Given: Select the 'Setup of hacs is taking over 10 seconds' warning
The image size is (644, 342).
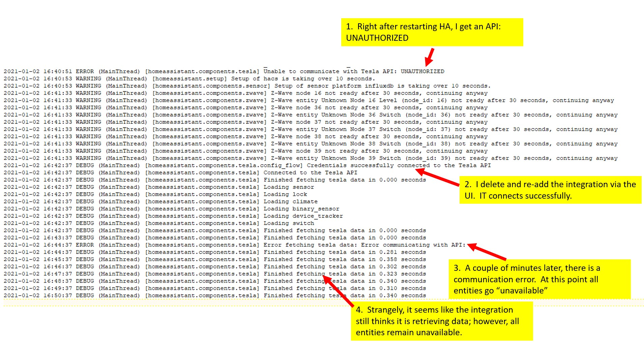Looking at the screenshot, I should pos(189,79).
